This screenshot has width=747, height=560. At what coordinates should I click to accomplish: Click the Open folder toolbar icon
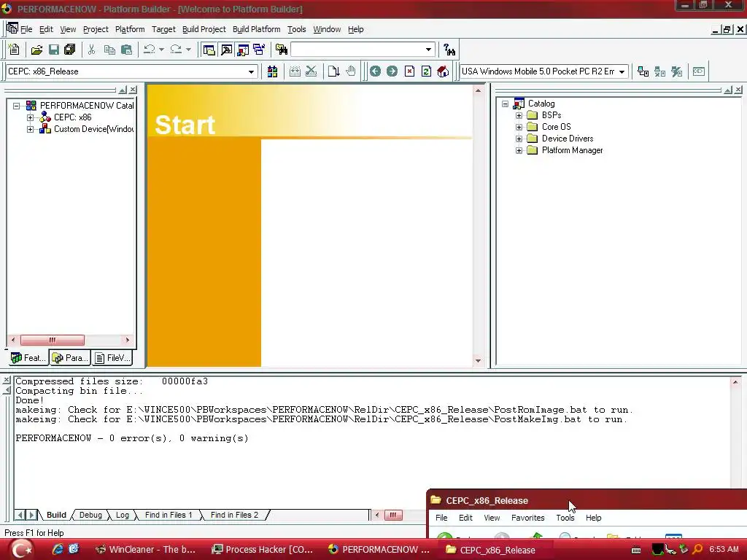point(36,50)
